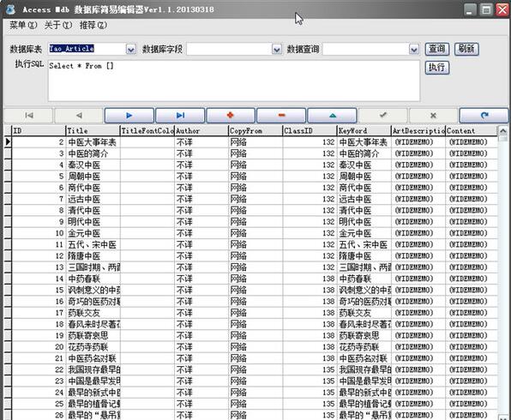Select Title cell 中药春联
The width and height of the screenshot is (511, 420).
(93, 279)
